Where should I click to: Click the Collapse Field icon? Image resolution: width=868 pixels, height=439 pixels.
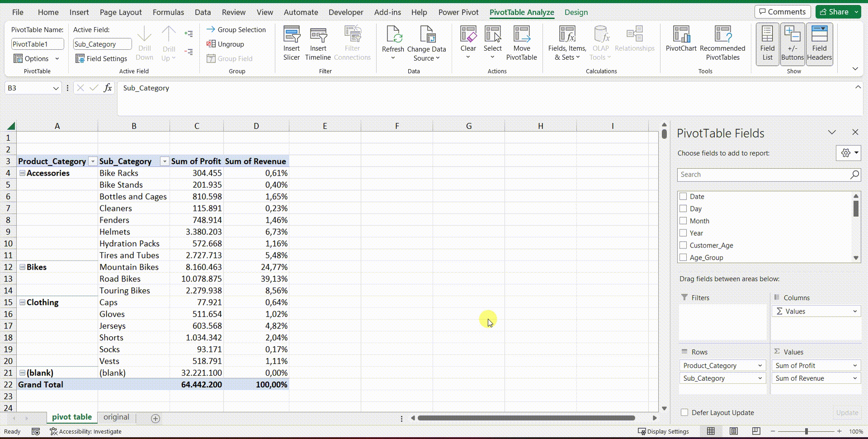pyautogui.click(x=189, y=52)
